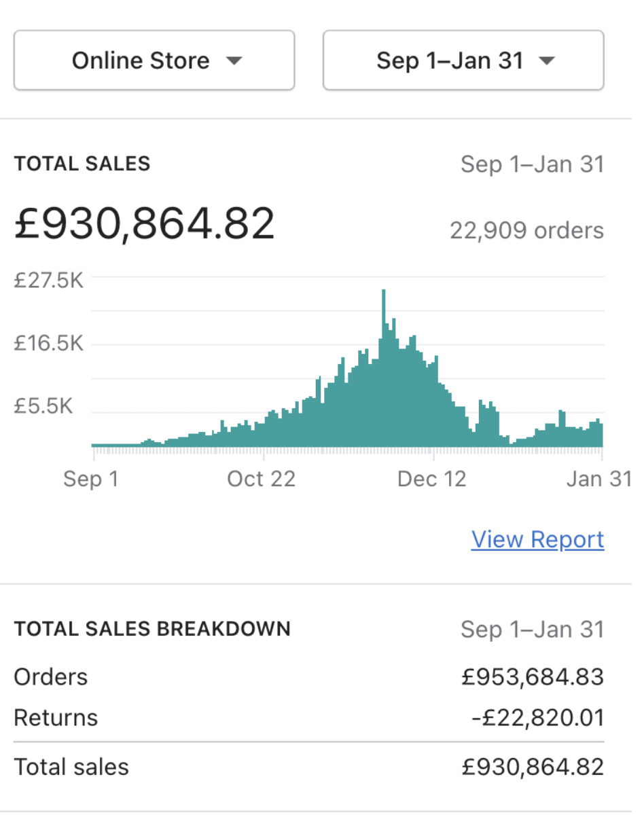Click the Sep 1 axis label
This screenshot has width=644, height=815.
[91, 479]
